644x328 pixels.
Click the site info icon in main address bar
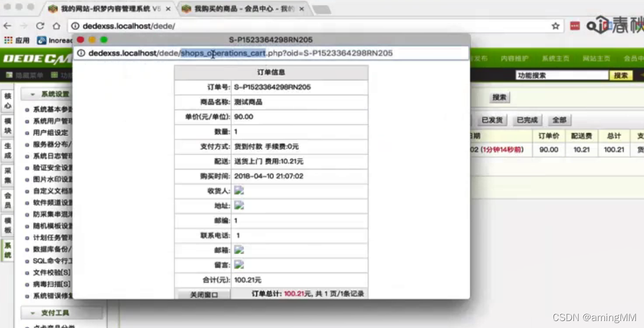click(x=75, y=26)
